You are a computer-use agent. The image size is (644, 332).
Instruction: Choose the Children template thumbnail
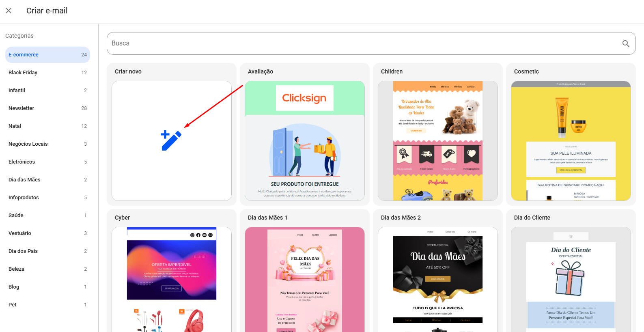pos(438,141)
